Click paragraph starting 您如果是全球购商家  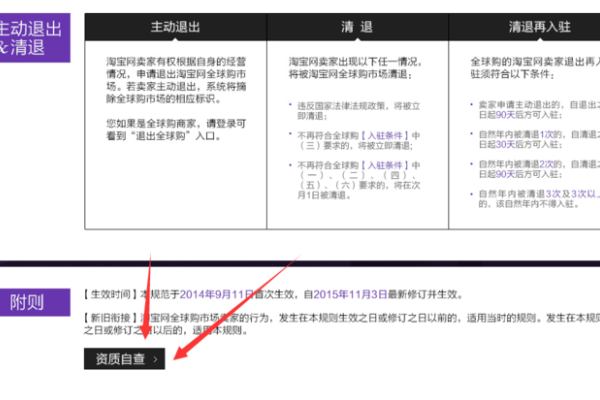point(176,130)
